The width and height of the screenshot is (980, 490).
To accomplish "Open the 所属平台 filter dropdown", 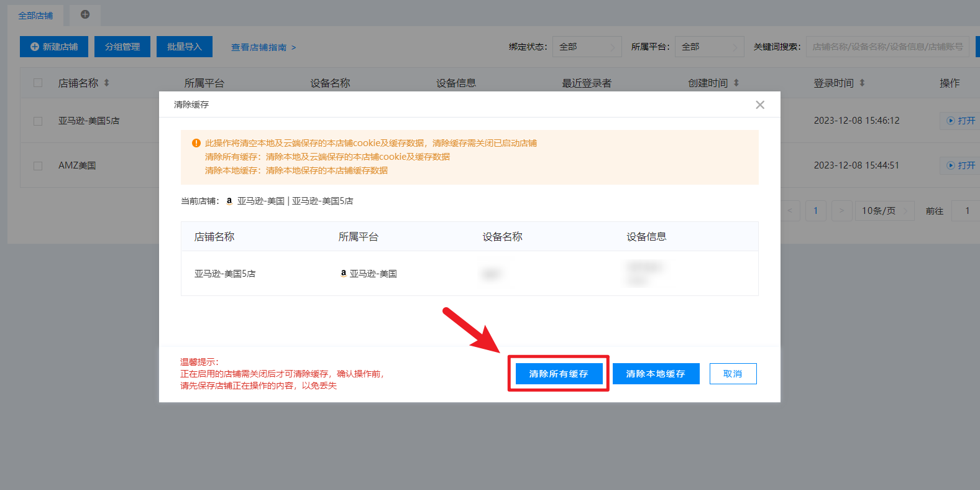I will [x=708, y=47].
